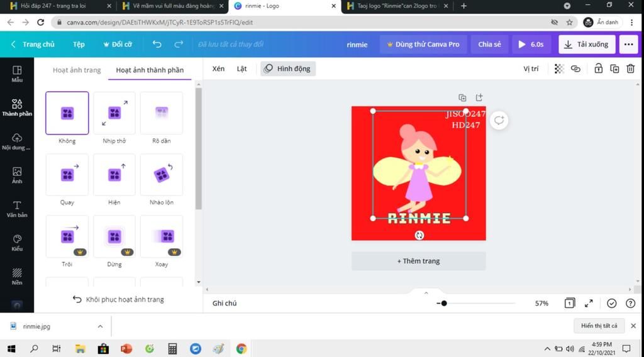
Task: Play the 6.0s preview
Action: [531, 44]
